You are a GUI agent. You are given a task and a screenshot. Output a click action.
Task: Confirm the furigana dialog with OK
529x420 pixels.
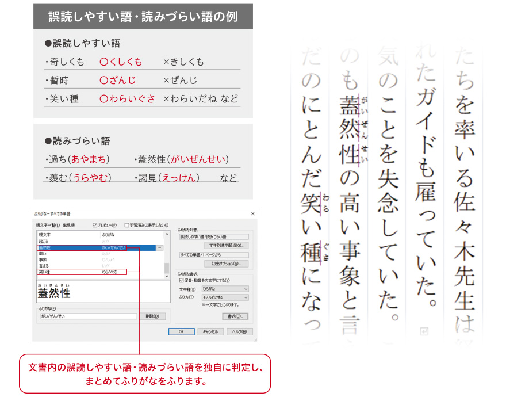pyautogui.click(x=182, y=331)
